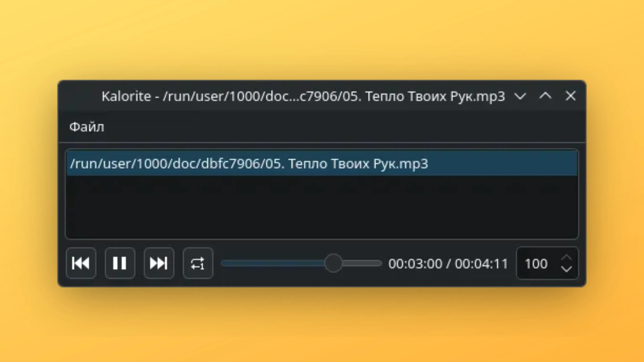Jump ahead via unplayed seek bar portion
Image resolution: width=644 pixels, height=362 pixels.
point(362,263)
